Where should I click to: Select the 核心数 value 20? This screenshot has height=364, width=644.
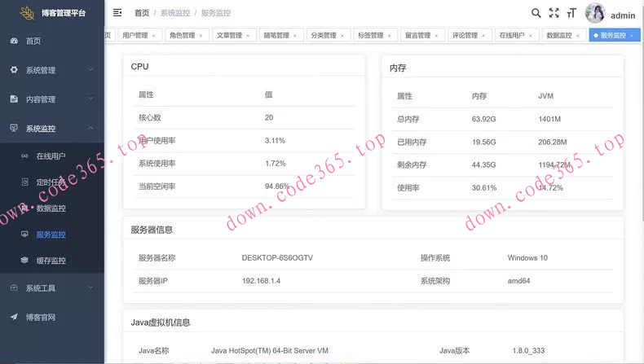pyautogui.click(x=269, y=117)
